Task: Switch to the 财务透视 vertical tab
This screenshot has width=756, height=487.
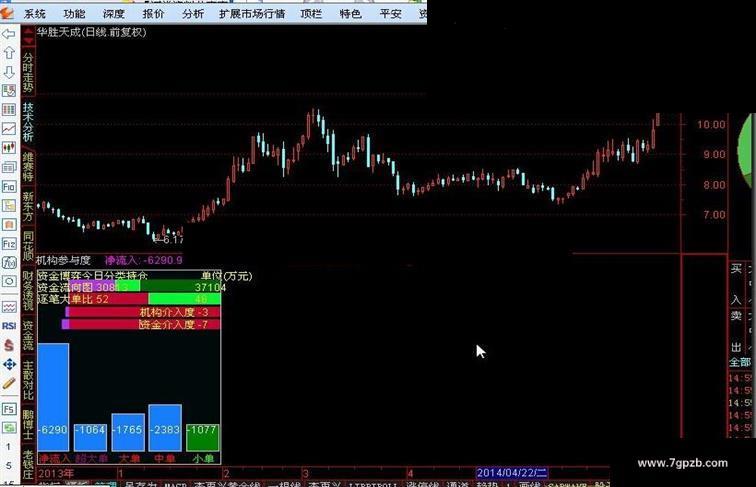Action: point(28,291)
